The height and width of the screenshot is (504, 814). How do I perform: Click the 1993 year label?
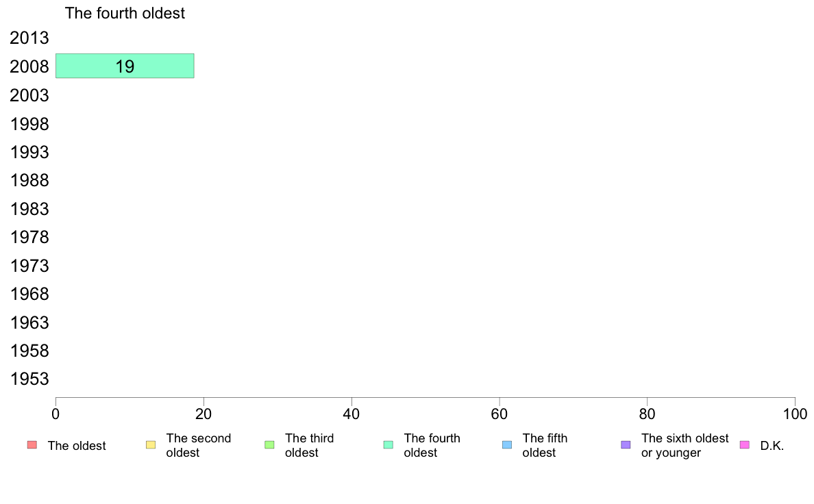(x=29, y=152)
